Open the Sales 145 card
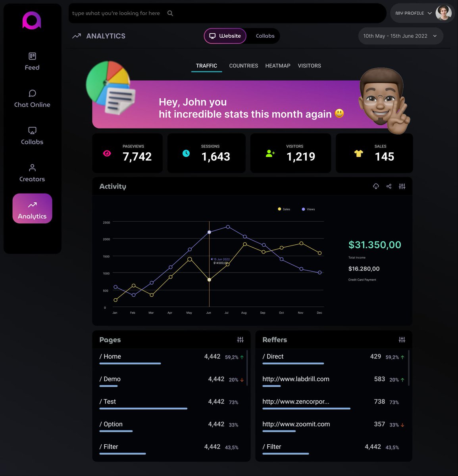Image resolution: width=458 pixels, height=476 pixels. click(374, 153)
